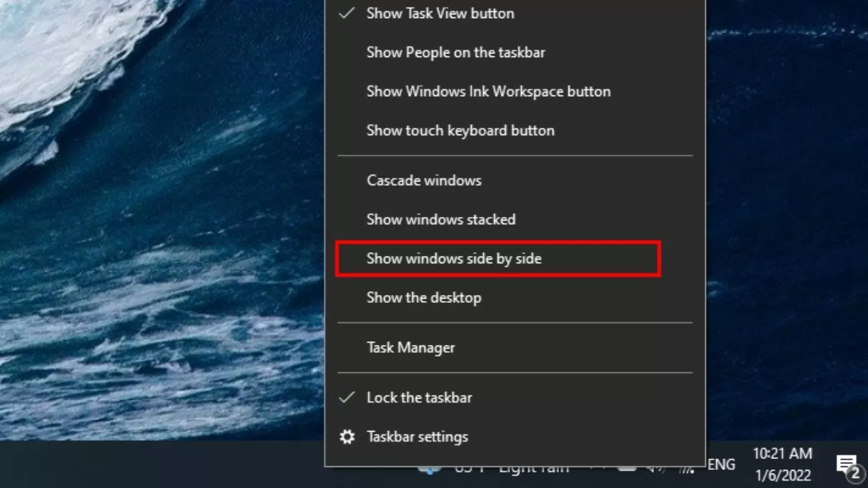Select Cascade windows
This screenshot has width=868, height=488.
pyautogui.click(x=424, y=180)
